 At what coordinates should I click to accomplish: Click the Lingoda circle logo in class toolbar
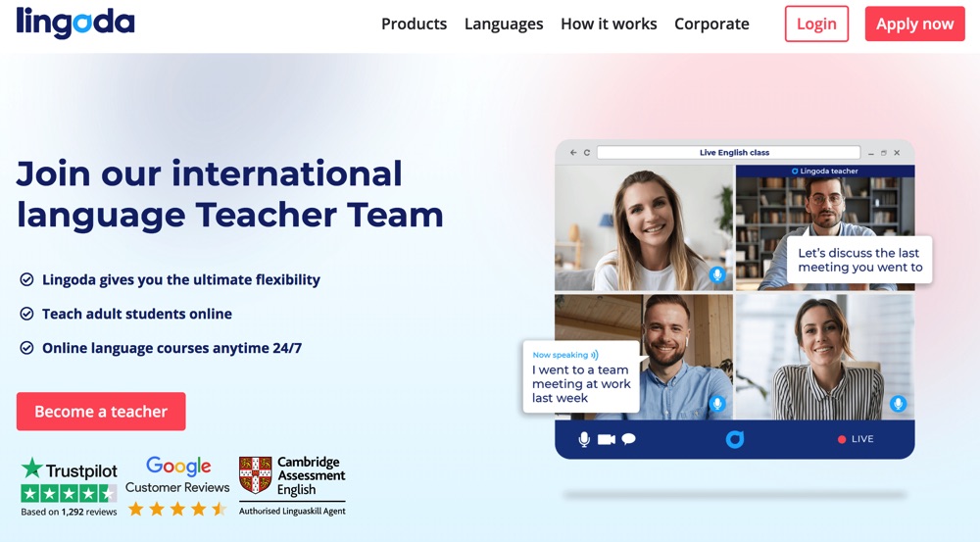(x=735, y=439)
